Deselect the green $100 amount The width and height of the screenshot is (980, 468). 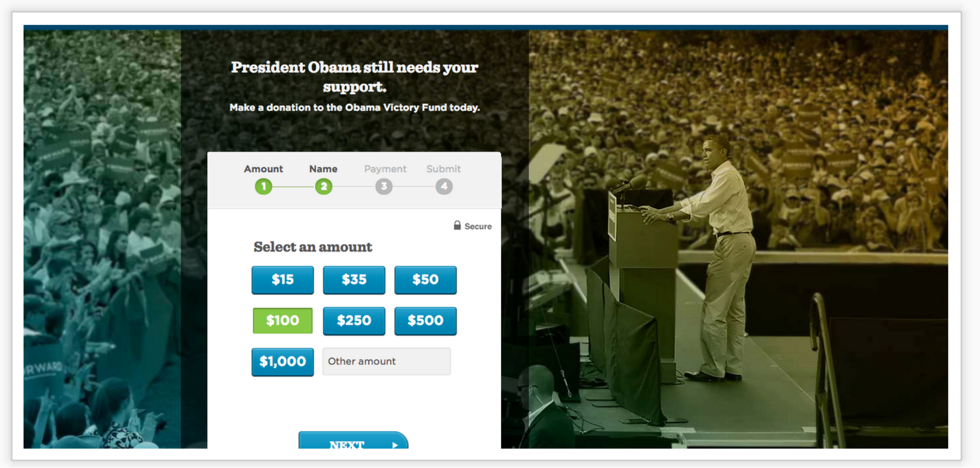coord(283,321)
